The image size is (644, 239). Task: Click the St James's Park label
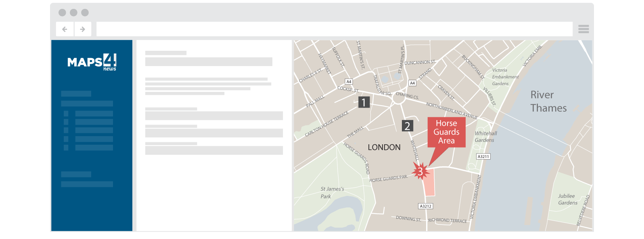pos(332,193)
